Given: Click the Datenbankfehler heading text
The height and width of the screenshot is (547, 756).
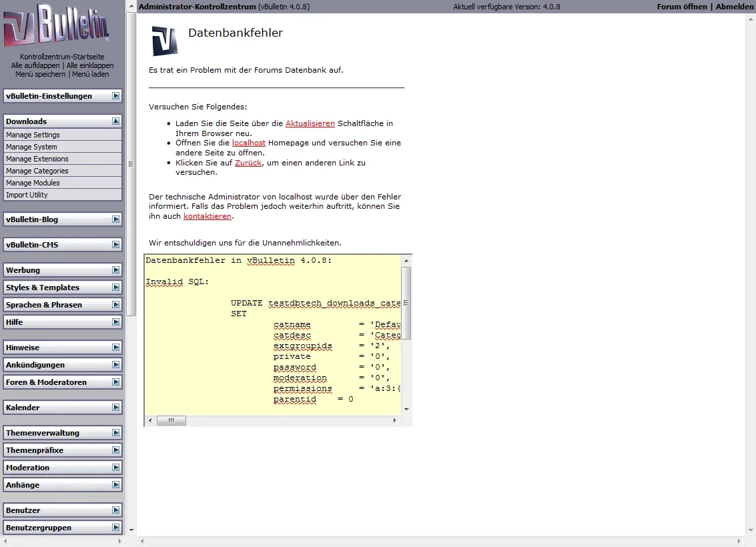Looking at the screenshot, I should click(236, 33).
